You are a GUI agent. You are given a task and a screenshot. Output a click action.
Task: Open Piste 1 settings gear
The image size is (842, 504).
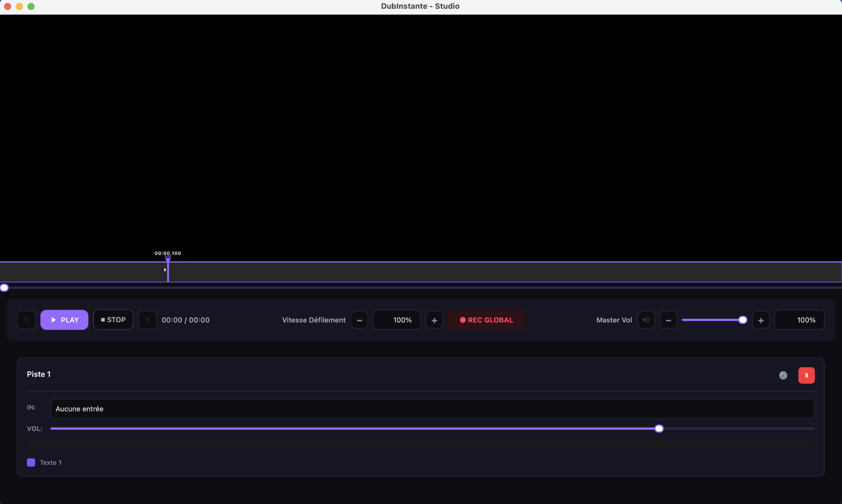click(x=783, y=375)
